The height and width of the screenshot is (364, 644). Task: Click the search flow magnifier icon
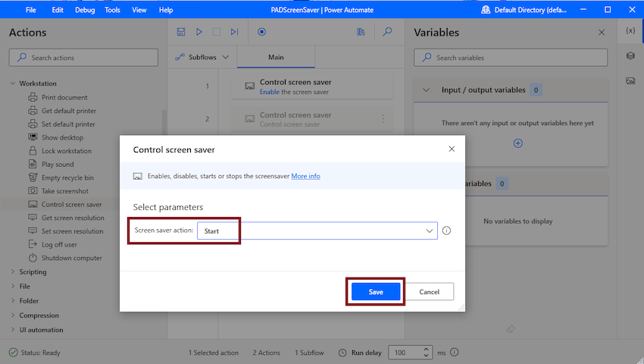tap(387, 32)
